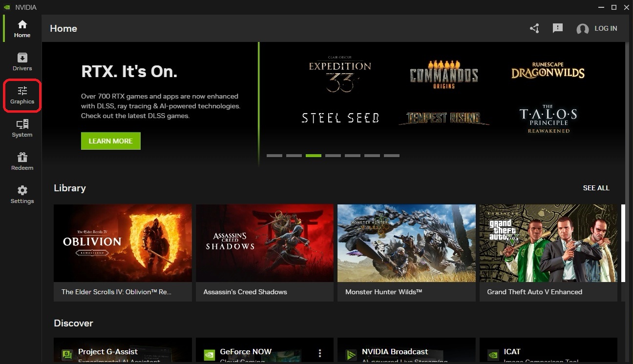The width and height of the screenshot is (633, 364).
Task: Select the first banner carousel indicator
Action: tap(274, 156)
